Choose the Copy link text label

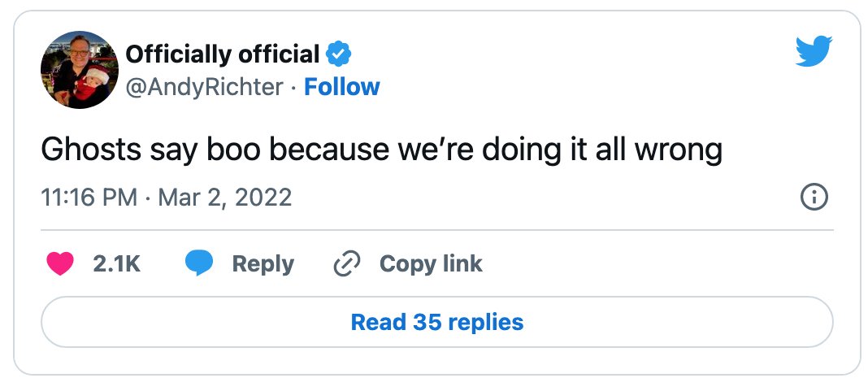[x=431, y=263]
